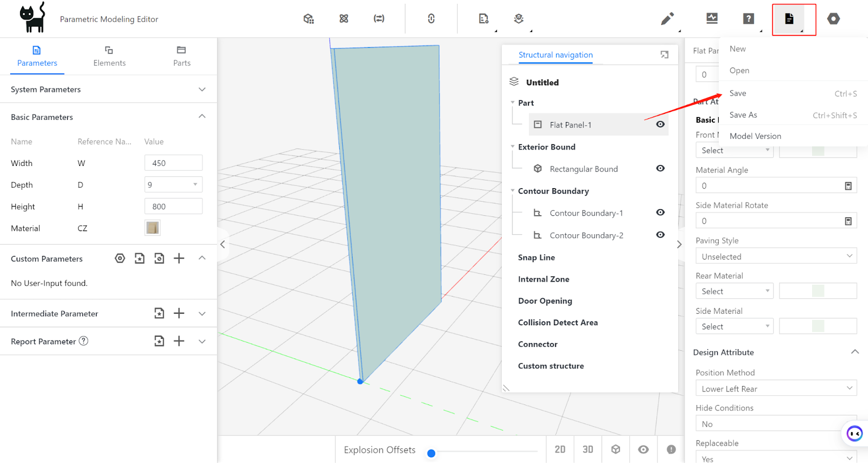
Task: Click the 3D view mode button
Action: click(x=588, y=449)
